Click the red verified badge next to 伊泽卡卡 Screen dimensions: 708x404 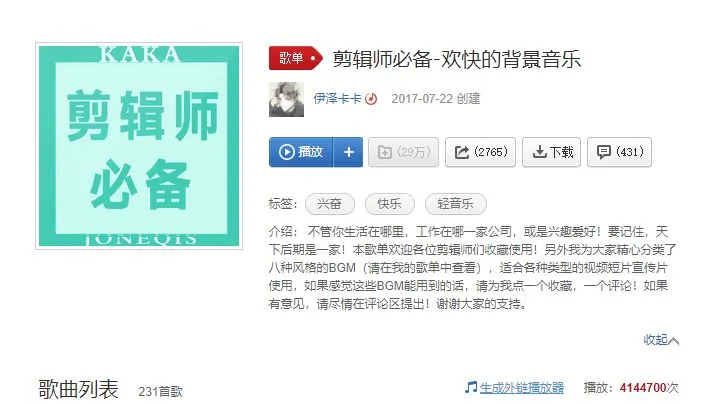[371, 98]
